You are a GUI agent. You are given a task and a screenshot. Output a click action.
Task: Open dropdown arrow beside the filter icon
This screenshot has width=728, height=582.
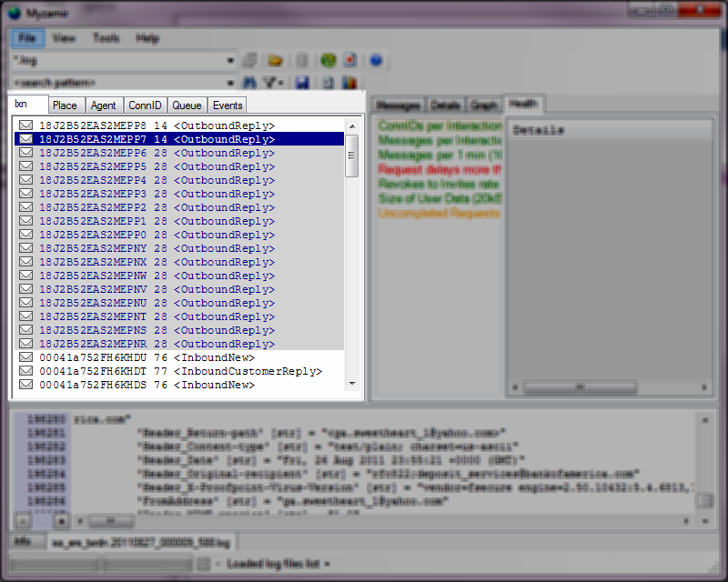(x=281, y=83)
